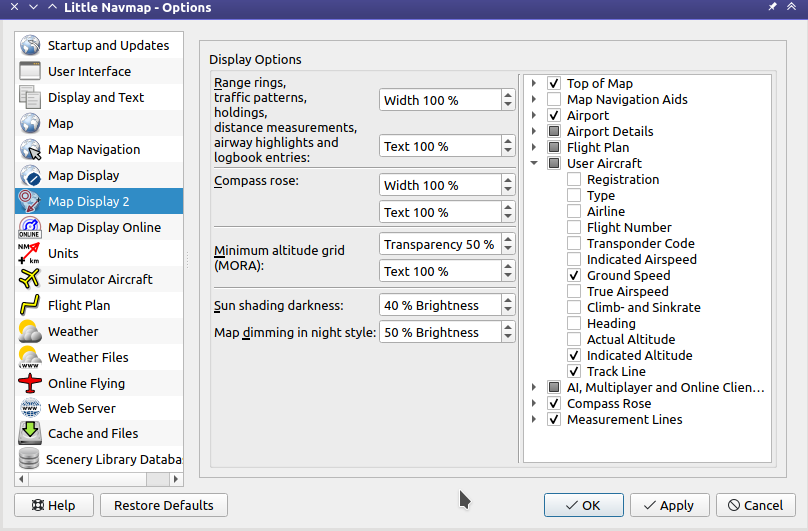The width and height of the screenshot is (808, 531).
Task: Switch to the Weather options page
Action: click(x=99, y=331)
